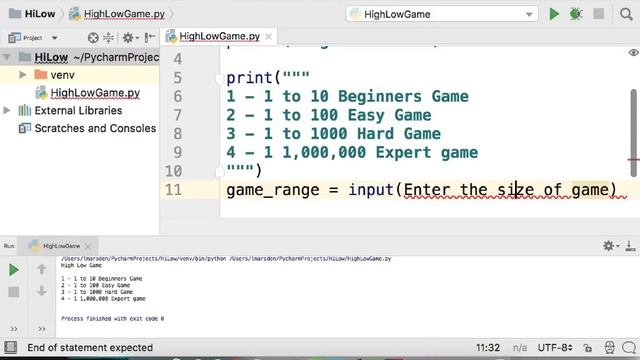Close the HighLowGame run tab
Viewport: 640px width, 360px height.
click(x=88, y=246)
